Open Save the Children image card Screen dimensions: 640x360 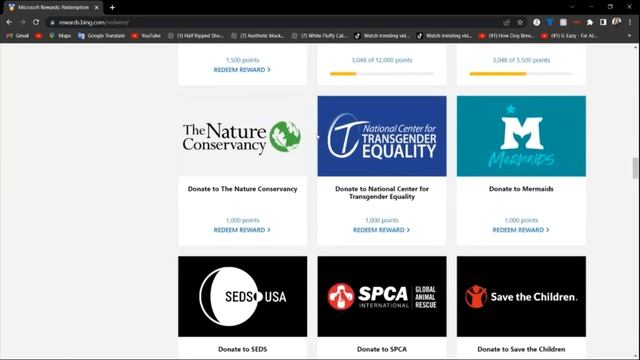point(521,296)
